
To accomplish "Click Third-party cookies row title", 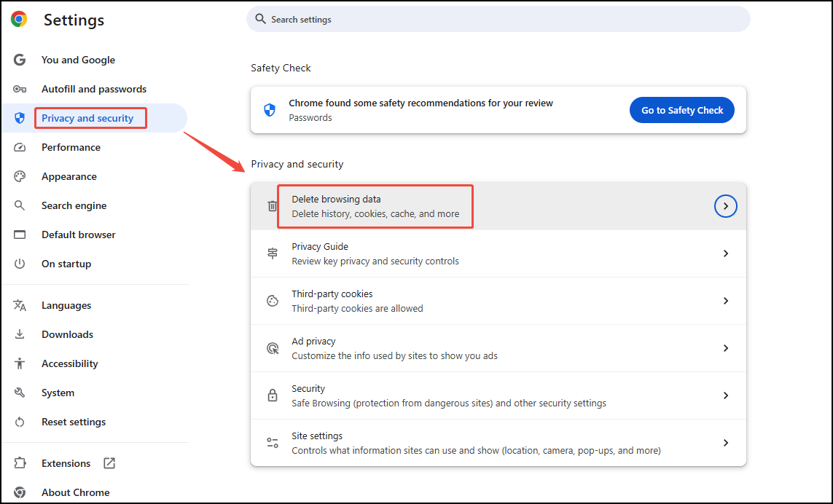I will pos(332,294).
